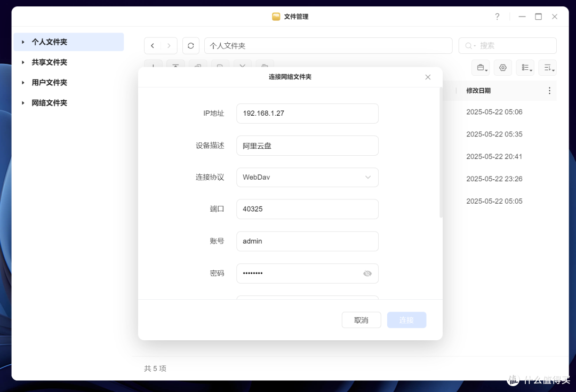Click the 连接 button
Viewport: 576px width, 392px height.
point(406,320)
